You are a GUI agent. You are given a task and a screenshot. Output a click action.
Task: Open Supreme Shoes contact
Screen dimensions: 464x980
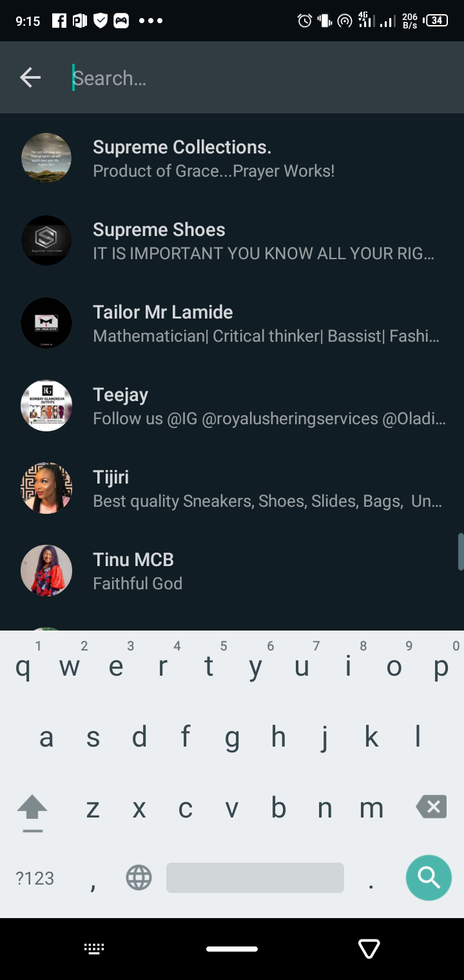pyautogui.click(x=232, y=240)
